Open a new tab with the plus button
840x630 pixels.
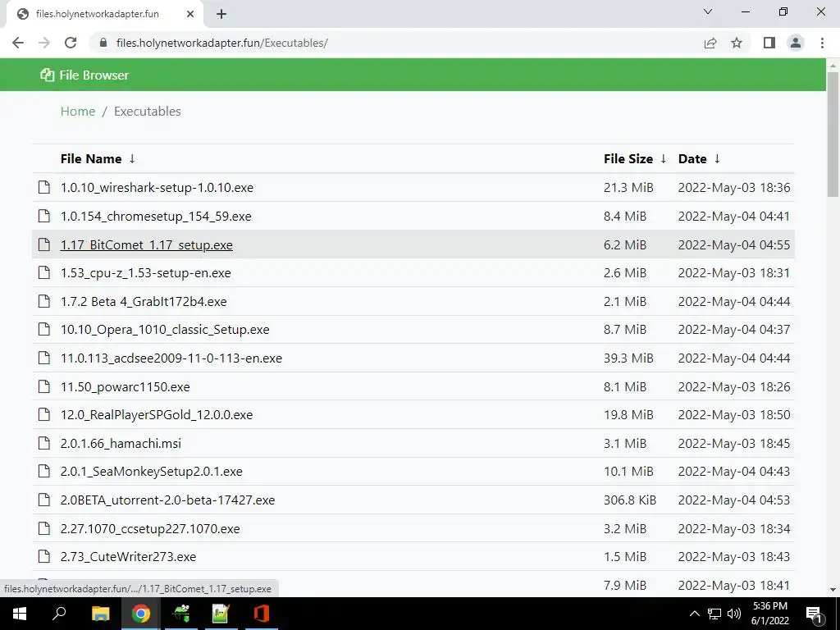221,14
